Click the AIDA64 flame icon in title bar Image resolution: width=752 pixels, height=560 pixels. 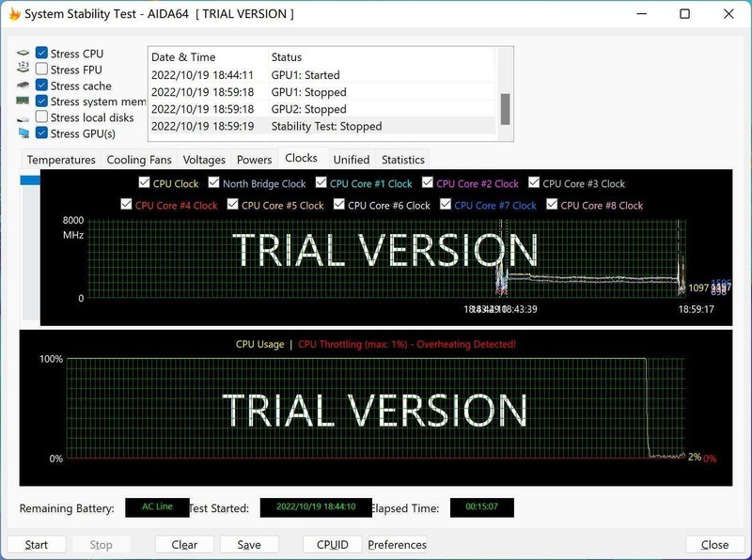tap(12, 14)
